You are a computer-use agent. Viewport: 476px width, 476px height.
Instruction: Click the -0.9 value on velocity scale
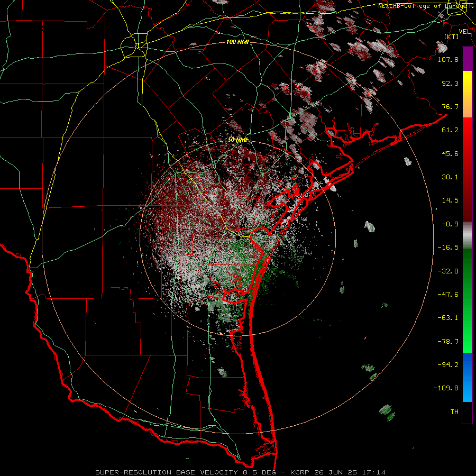click(450, 224)
